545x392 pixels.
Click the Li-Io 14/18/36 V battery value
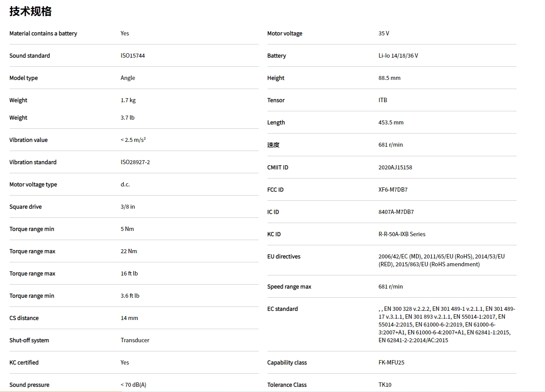pyautogui.click(x=398, y=55)
